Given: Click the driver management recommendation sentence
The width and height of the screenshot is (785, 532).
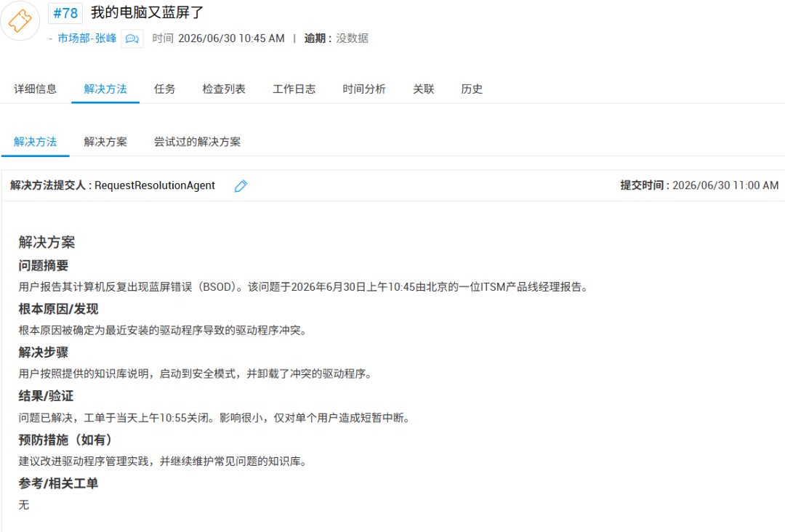Looking at the screenshot, I should tap(163, 462).
